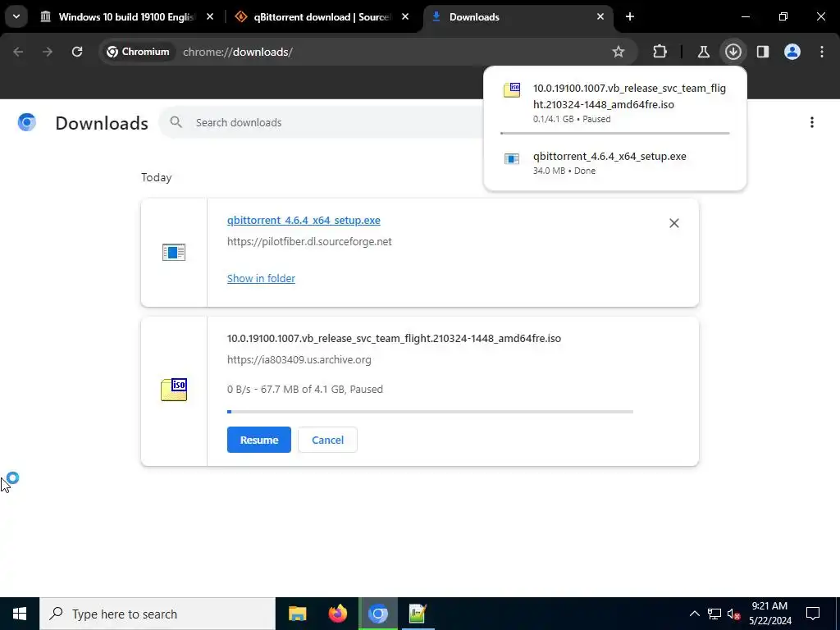840x630 pixels.
Task: Click the Chromium logo beside Downloads heading
Action: [x=27, y=122]
